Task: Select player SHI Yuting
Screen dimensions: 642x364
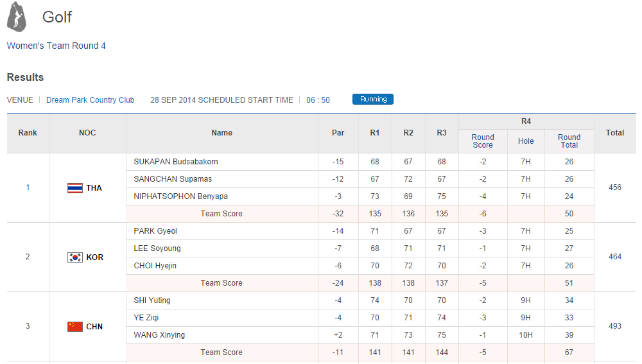Action: pos(152,300)
